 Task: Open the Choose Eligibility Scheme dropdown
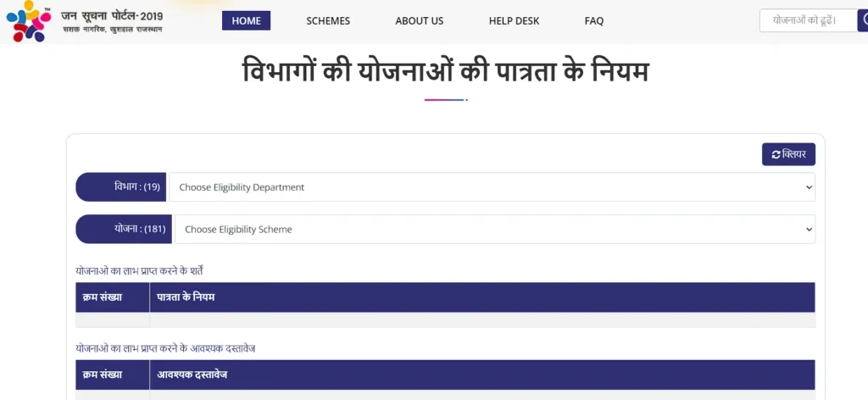pos(495,229)
